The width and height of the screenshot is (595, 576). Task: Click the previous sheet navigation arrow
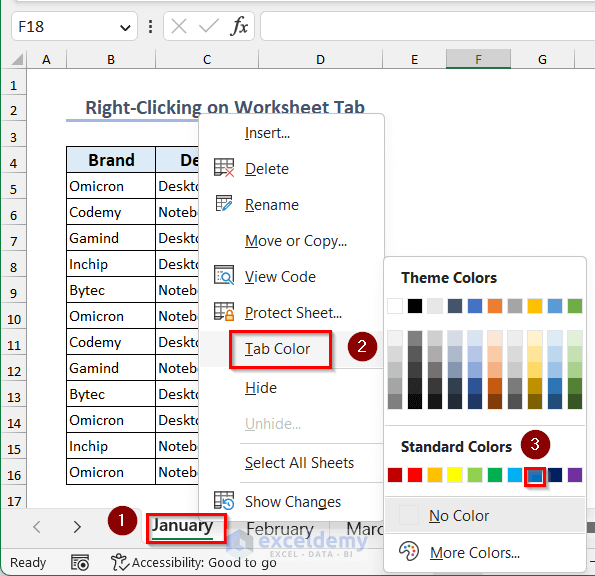tap(37, 527)
